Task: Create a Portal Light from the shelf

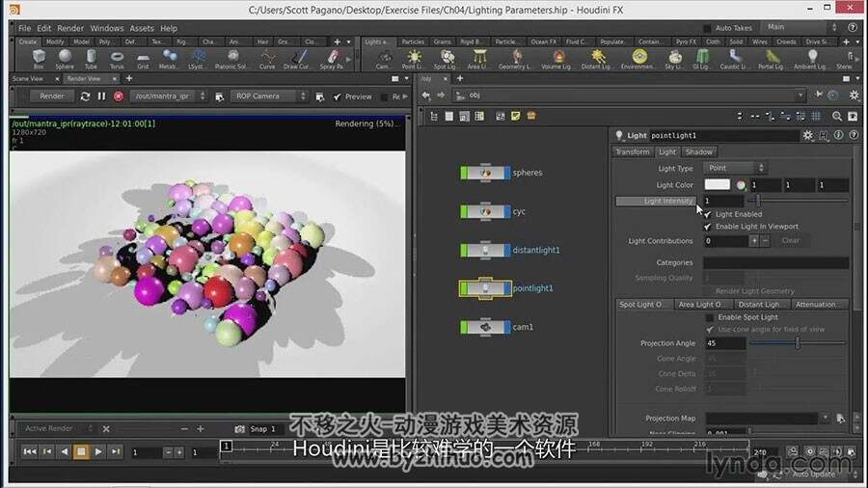Action: coord(772,59)
